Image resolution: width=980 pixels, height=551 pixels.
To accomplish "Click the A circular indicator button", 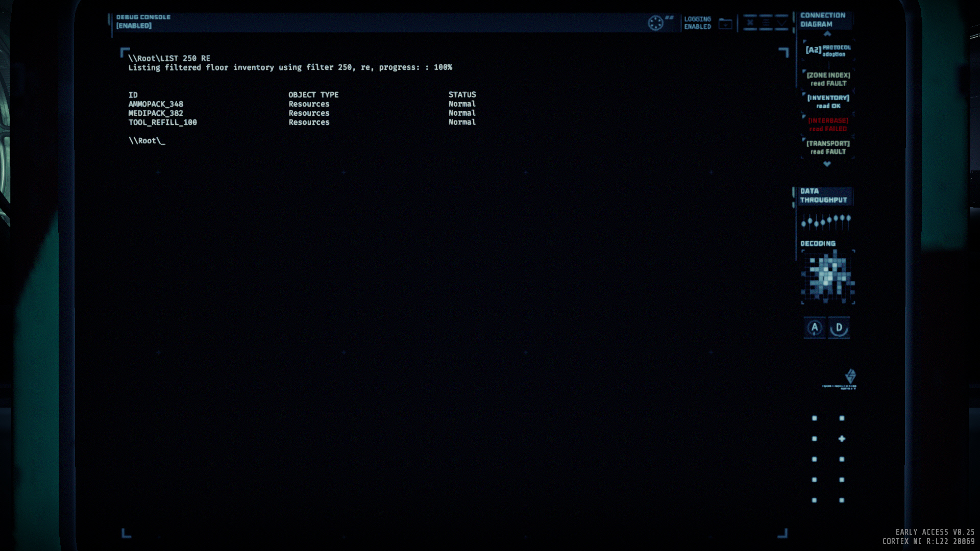I will pyautogui.click(x=815, y=328).
